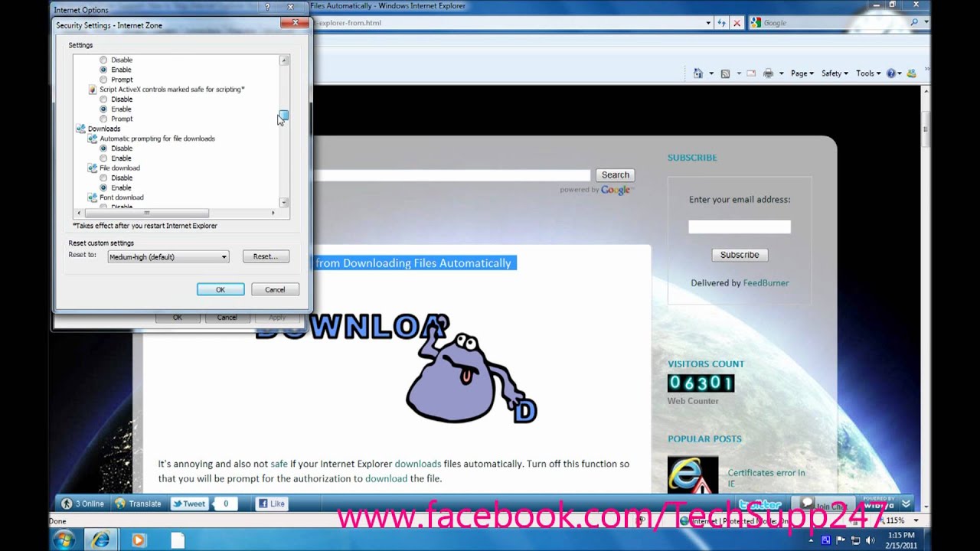Screen dimensions: 980x551
Task: Click the red Stop loading icon
Action: tap(737, 23)
